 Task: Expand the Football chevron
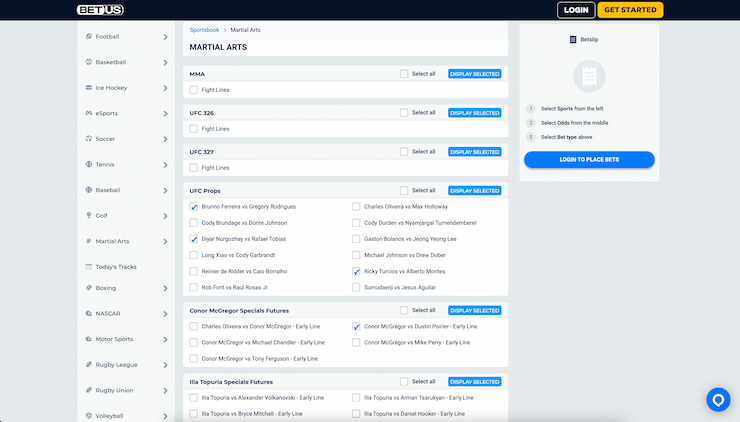(x=165, y=37)
